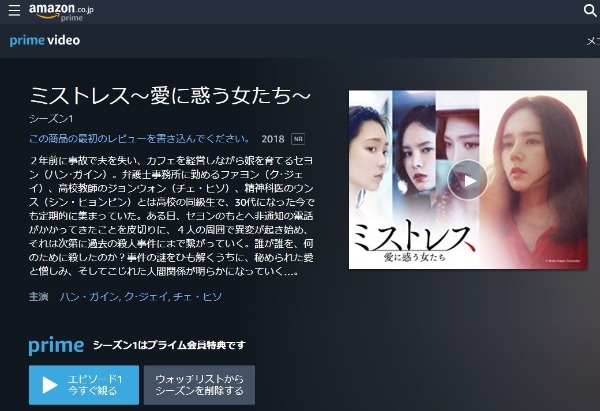Click the NR rating badge

[298, 139]
